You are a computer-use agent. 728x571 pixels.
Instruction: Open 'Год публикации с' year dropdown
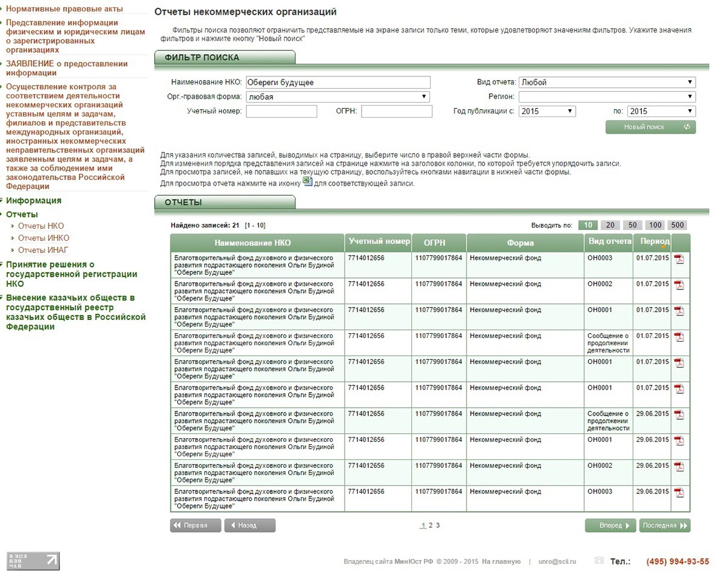[547, 112]
